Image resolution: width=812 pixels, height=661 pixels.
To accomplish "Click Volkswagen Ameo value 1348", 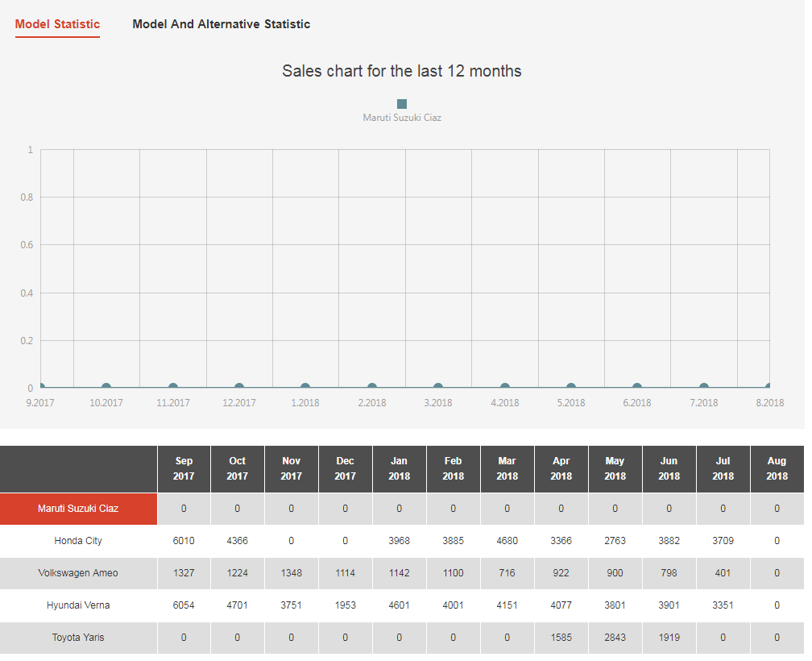I will (x=291, y=573).
